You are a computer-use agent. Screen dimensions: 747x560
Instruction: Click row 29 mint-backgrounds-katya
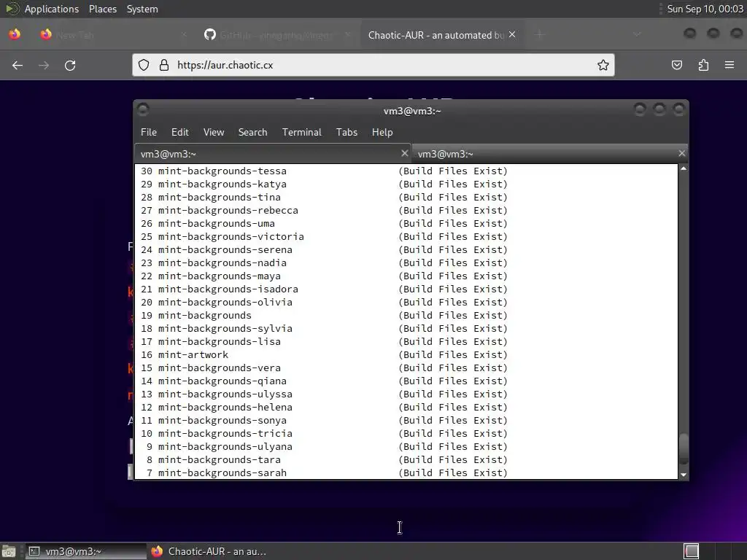[324, 184]
